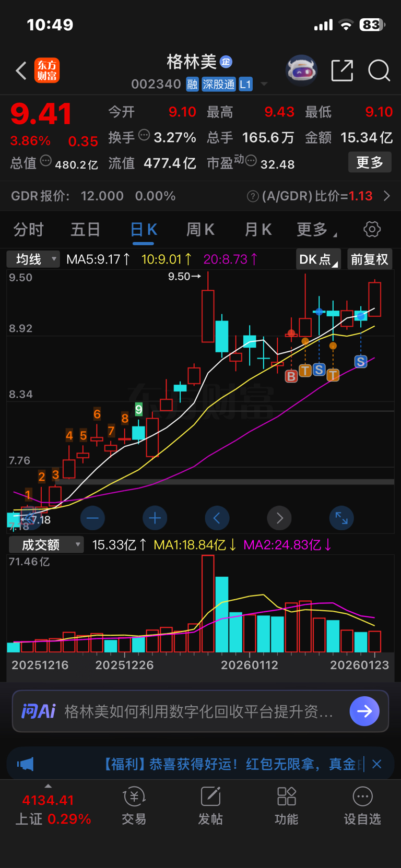Open chart settings gear icon
Screen dimensions: 401x868
point(372,229)
